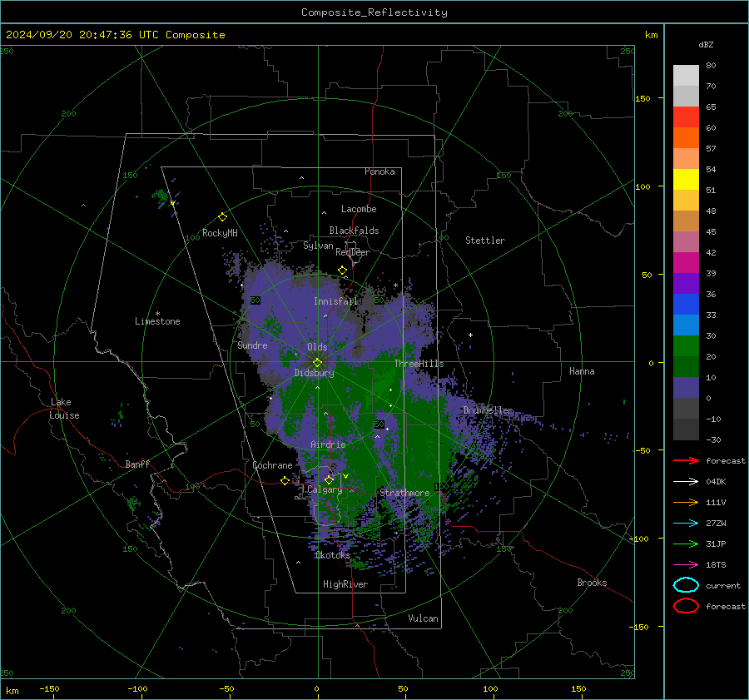
Task: Select the 80 dBZ light gray swatch
Action: pyautogui.click(x=686, y=75)
